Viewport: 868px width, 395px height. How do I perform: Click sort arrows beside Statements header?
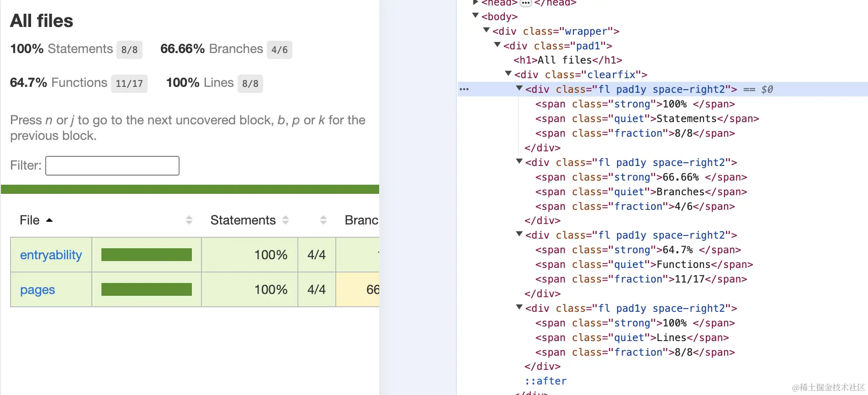coord(286,220)
